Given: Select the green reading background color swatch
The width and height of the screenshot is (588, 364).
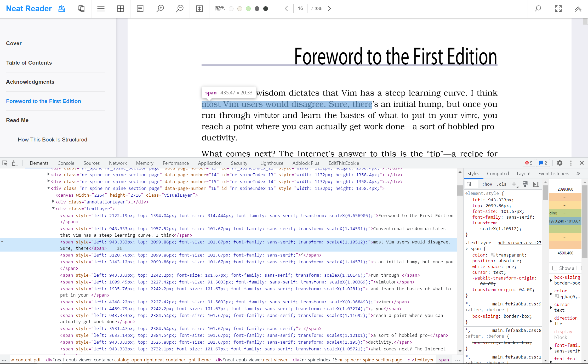Looking at the screenshot, I should pyautogui.click(x=248, y=9).
